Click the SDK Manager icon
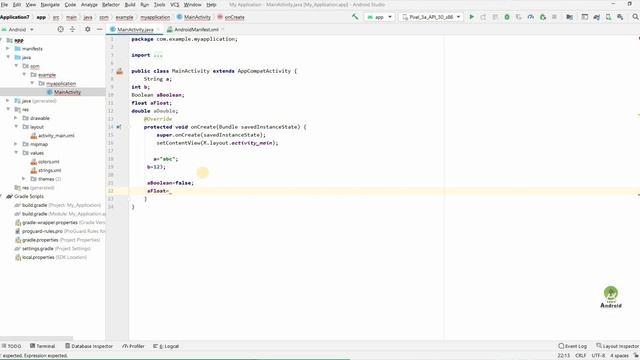 (x=620, y=17)
